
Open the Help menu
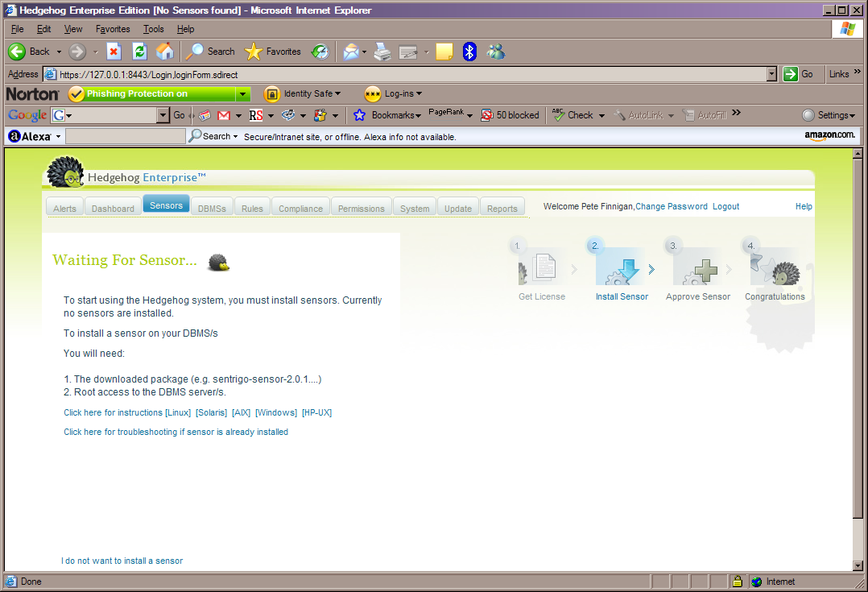[185, 29]
